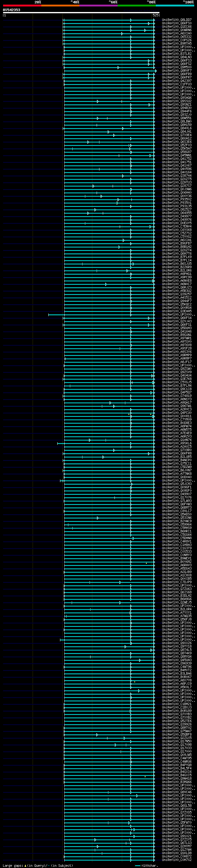This screenshot has width=197, height=868.
Task: Select the UniRef100_Q84LN3 label
Action: click(x=176, y=57)
